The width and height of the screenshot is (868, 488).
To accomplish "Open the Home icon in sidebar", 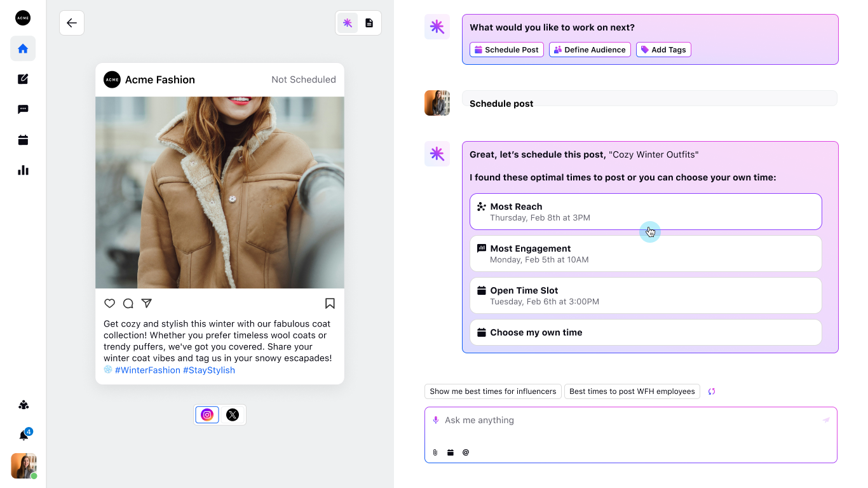I will (23, 49).
